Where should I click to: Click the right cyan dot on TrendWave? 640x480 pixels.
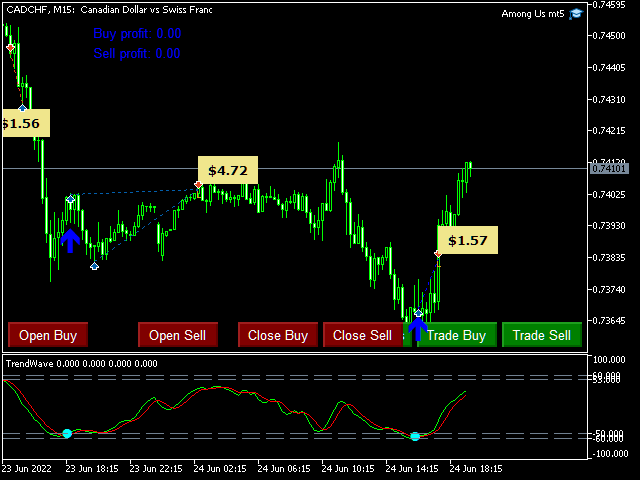click(x=415, y=436)
